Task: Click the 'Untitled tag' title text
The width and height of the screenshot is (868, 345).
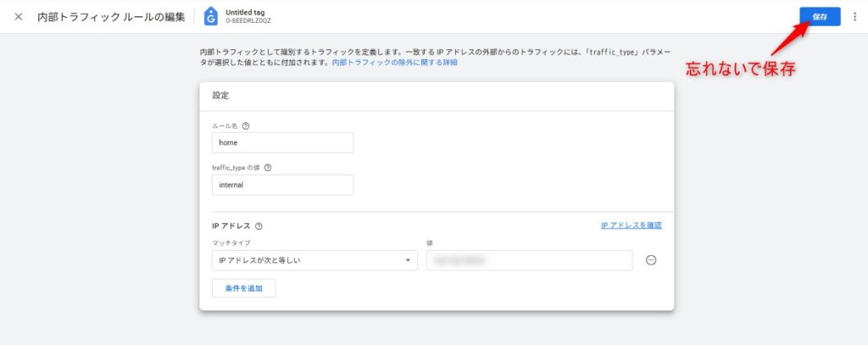Action: 243,12
